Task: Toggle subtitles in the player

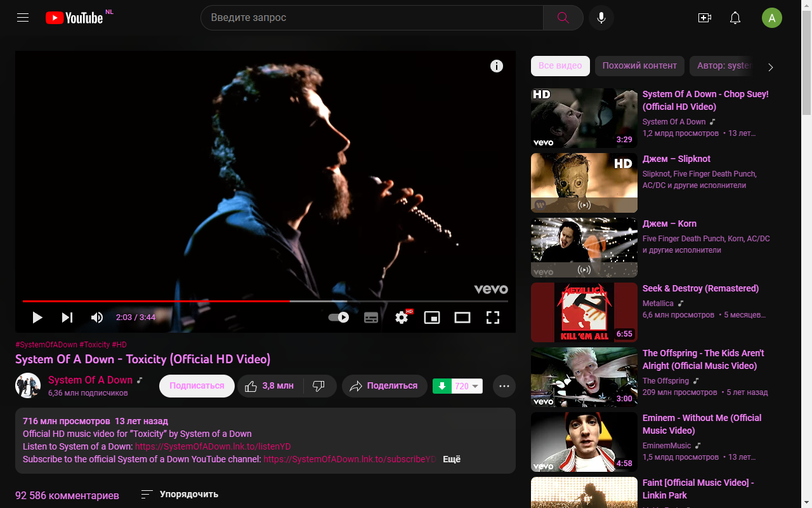Action: click(371, 317)
